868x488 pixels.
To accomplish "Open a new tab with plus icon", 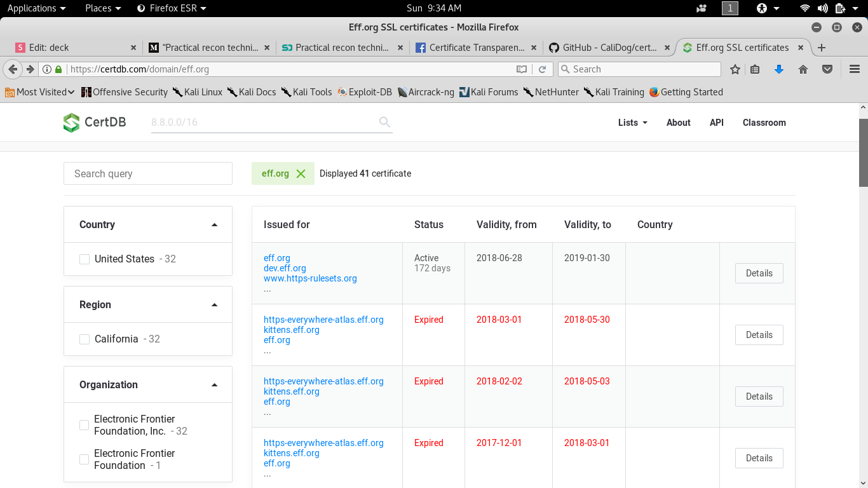I will pyautogui.click(x=822, y=48).
